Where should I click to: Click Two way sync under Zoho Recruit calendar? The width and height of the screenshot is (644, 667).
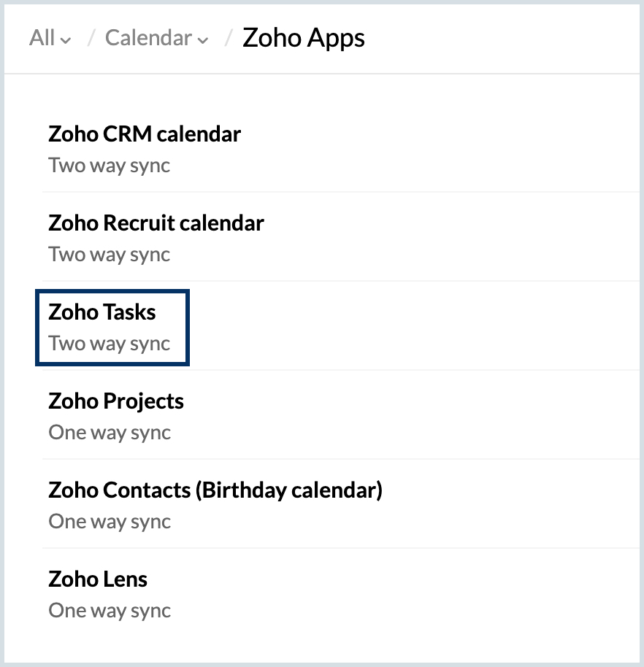point(109,255)
